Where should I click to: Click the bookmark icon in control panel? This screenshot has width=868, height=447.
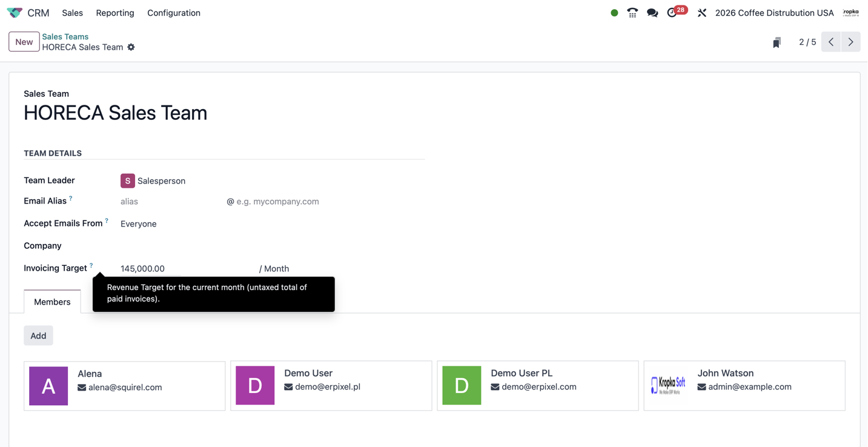point(777,42)
